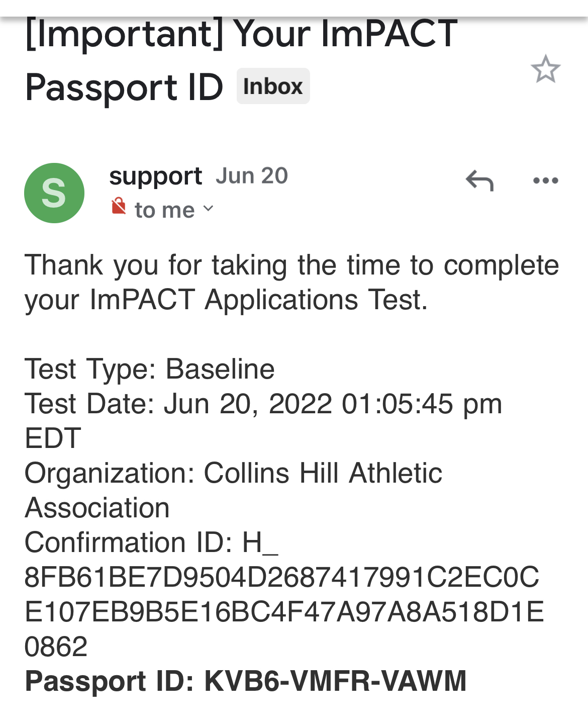The image size is (588, 728).
Task: Tap the green "S" sender avatar
Action: click(x=54, y=193)
